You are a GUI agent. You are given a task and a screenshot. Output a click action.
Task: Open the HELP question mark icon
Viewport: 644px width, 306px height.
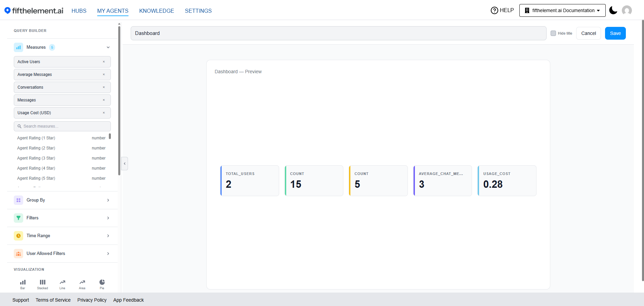(494, 10)
